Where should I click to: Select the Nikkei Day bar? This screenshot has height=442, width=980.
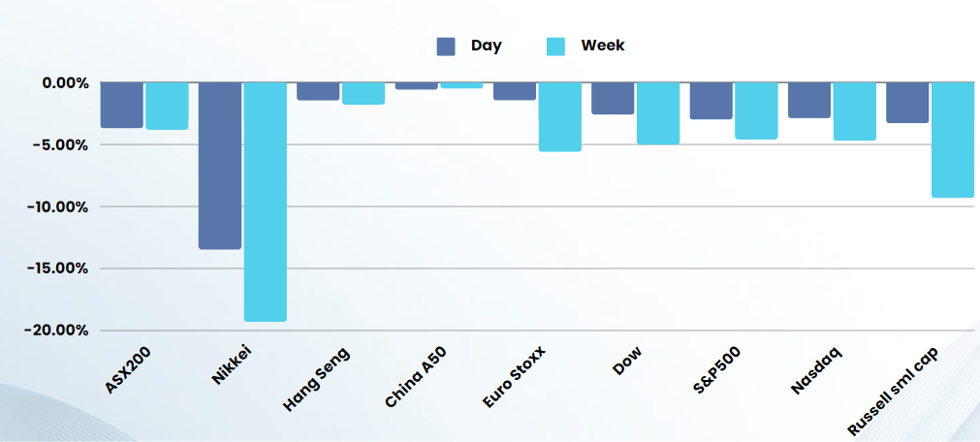[220, 165]
